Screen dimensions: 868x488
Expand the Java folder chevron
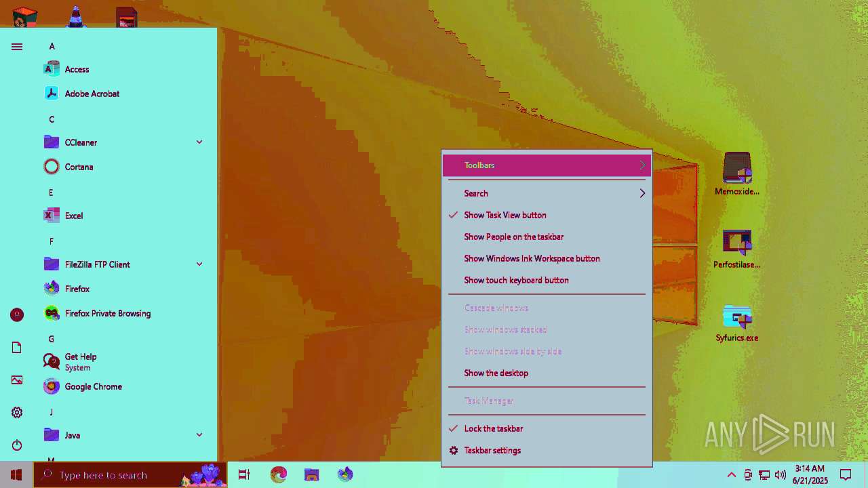point(199,434)
